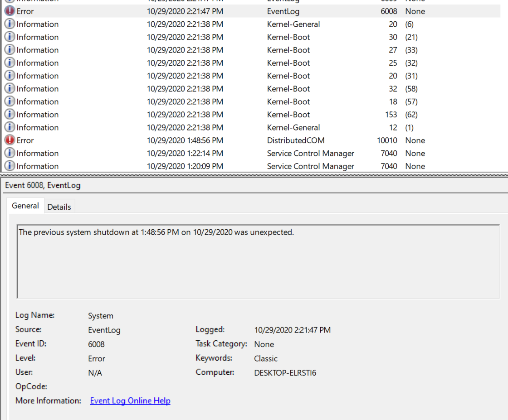Select the General tab
508x420 pixels.
click(x=25, y=206)
